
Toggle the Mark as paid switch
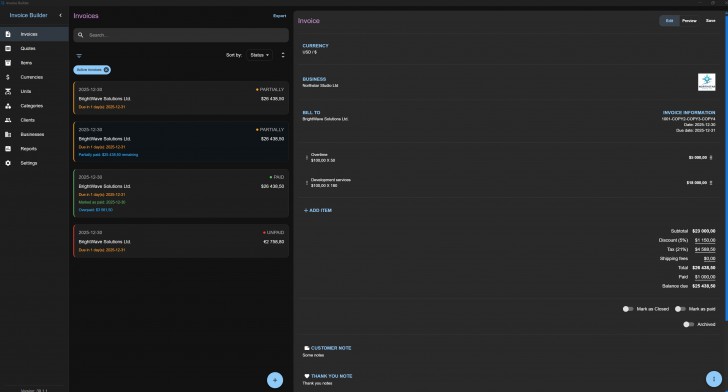click(680, 309)
